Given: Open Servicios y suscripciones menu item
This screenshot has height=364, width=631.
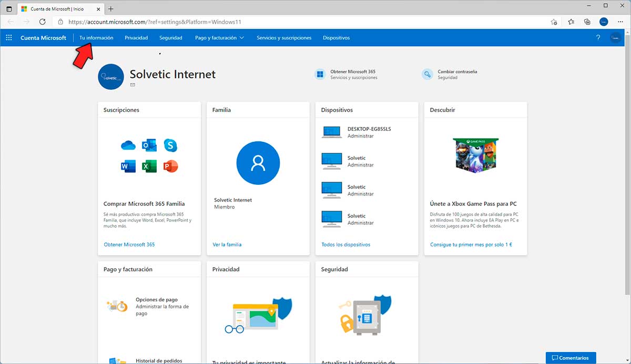Looking at the screenshot, I should coord(284,38).
